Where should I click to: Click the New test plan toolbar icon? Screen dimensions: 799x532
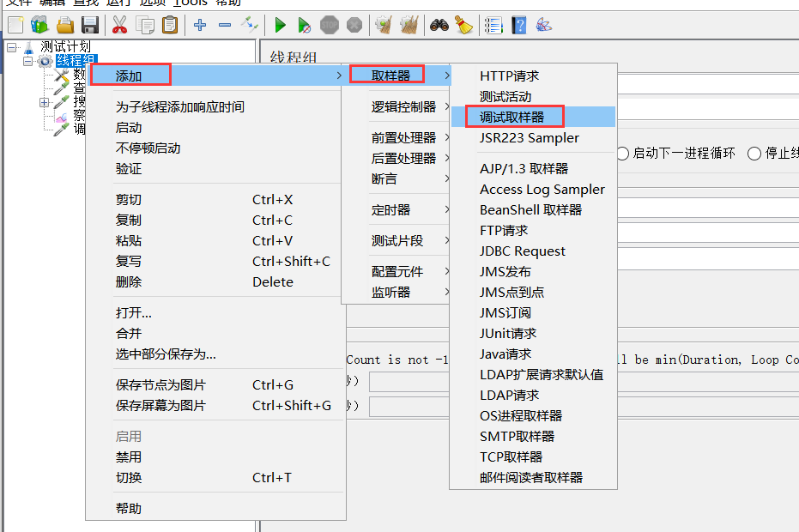click(15, 25)
